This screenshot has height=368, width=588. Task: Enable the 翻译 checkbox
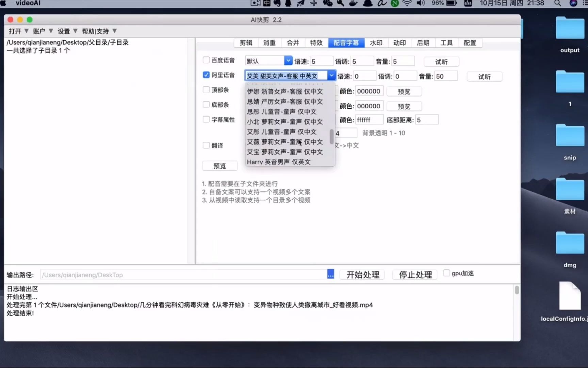tap(206, 145)
